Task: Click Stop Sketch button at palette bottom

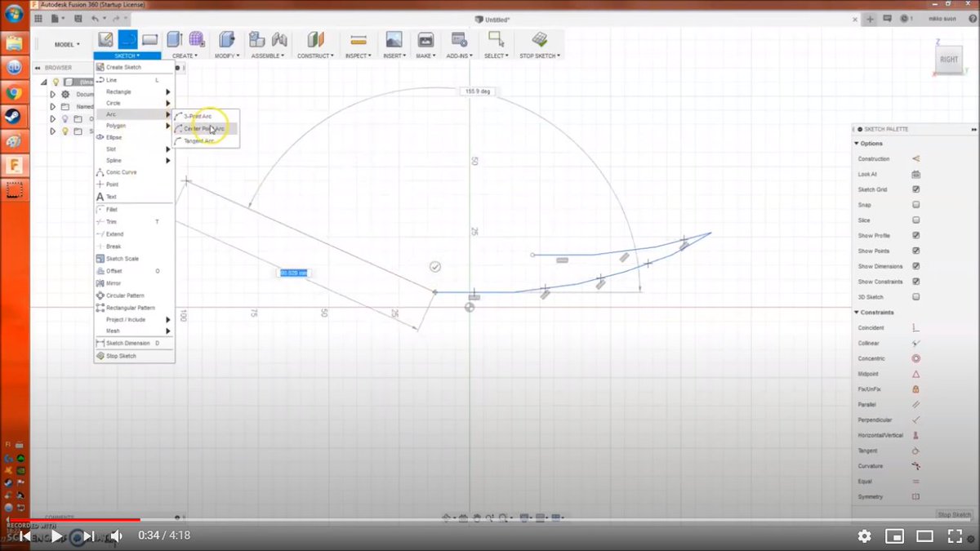Action: [954, 515]
